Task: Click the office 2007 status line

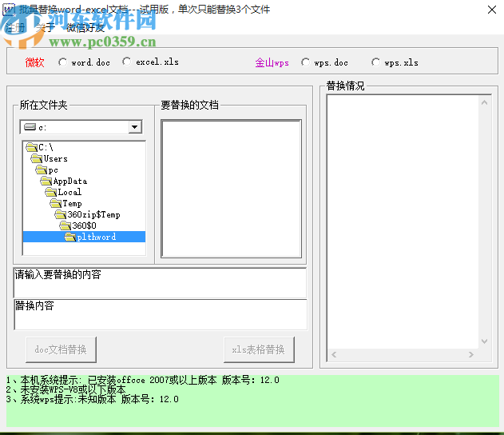Action: click(x=143, y=380)
